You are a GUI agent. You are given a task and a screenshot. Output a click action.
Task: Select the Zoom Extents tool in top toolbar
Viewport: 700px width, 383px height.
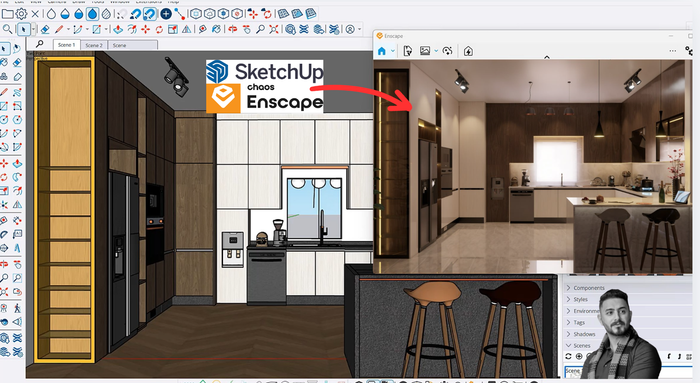pyautogui.click(x=274, y=29)
